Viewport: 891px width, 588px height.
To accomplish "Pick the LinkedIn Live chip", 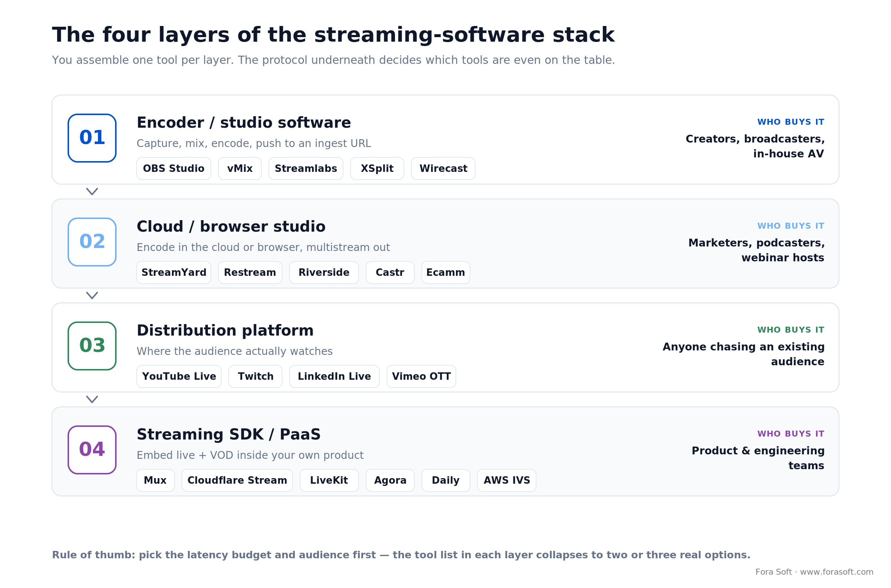I will tap(334, 376).
